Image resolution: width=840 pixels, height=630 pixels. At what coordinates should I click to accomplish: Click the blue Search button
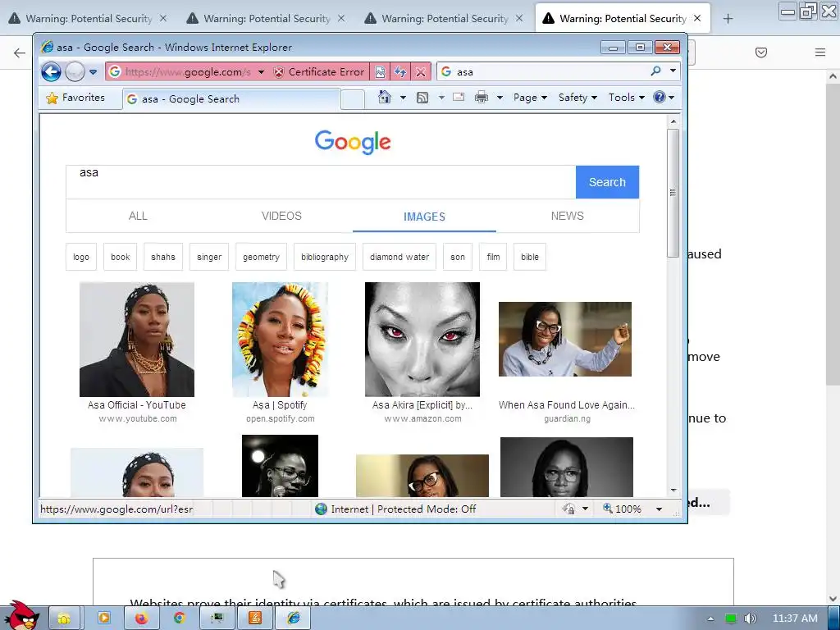[608, 182]
